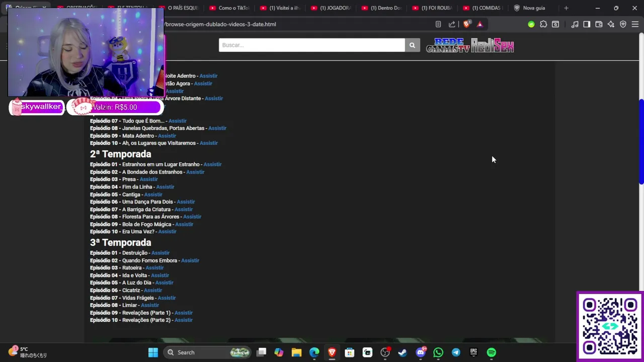Open Task View in taskbar
Image resolution: width=644 pixels, height=362 pixels.
click(x=261, y=352)
